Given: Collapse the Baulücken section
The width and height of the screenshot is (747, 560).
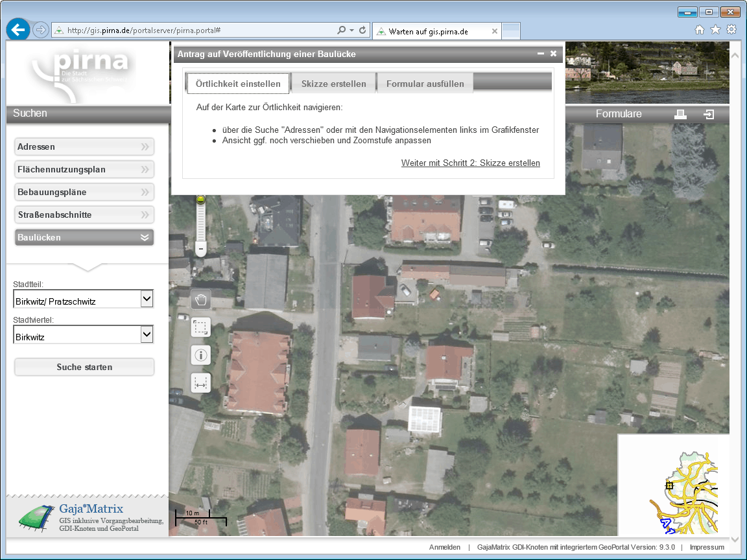Looking at the screenshot, I should click(x=84, y=237).
